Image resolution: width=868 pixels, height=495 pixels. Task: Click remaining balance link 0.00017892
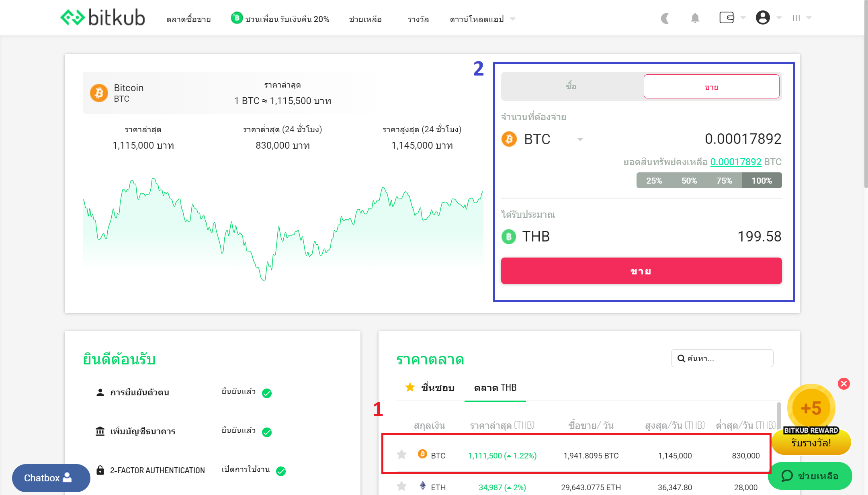[736, 162]
